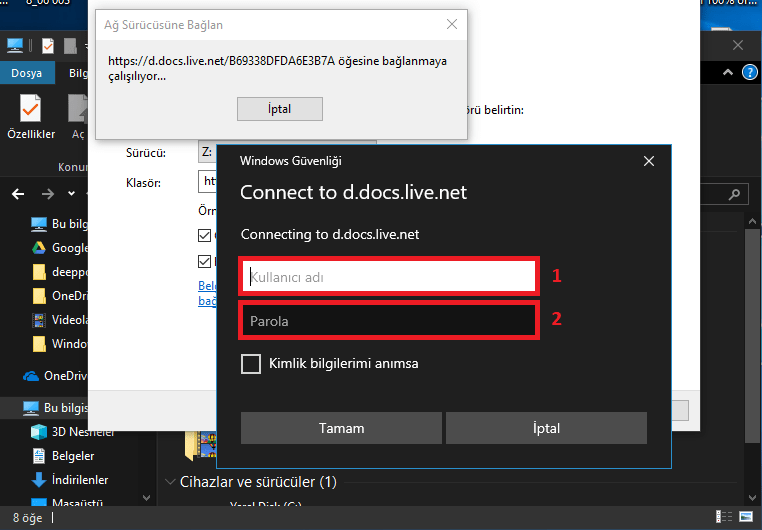Open Explorer help question mark icon

pyautogui.click(x=749, y=73)
